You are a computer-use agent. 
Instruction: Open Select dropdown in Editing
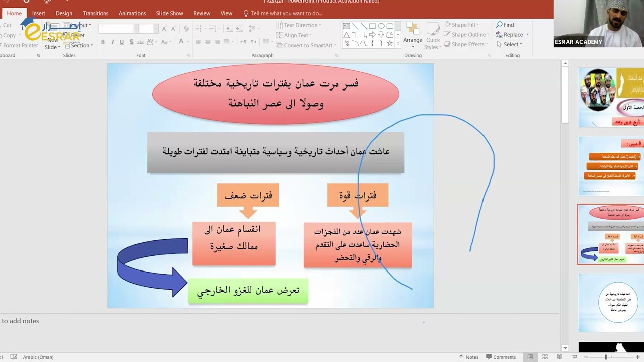[509, 44]
